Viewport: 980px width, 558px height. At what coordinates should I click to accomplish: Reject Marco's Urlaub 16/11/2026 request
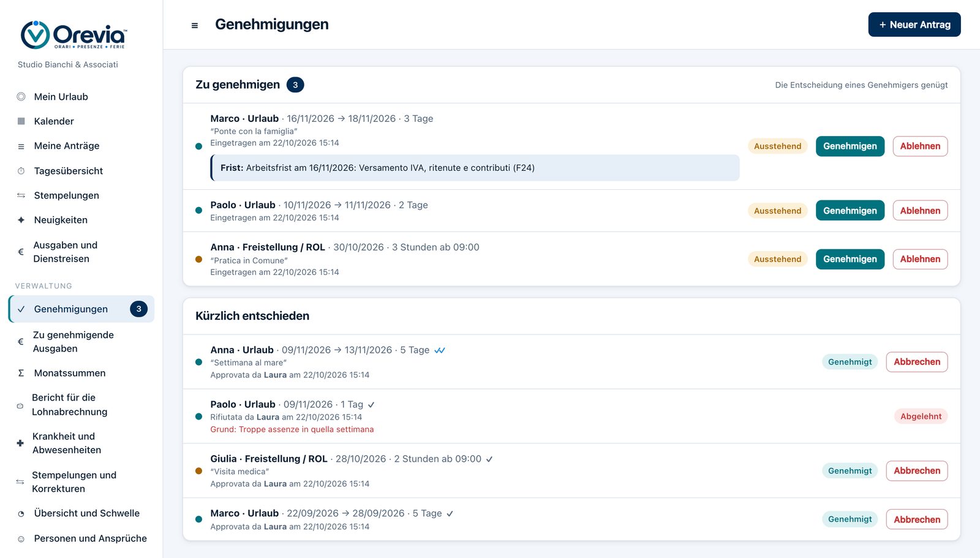click(920, 146)
